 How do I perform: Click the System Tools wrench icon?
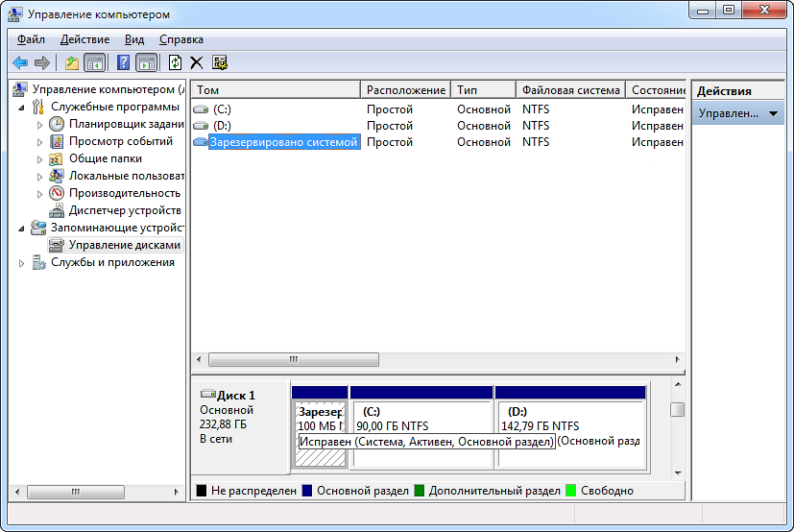(x=38, y=107)
